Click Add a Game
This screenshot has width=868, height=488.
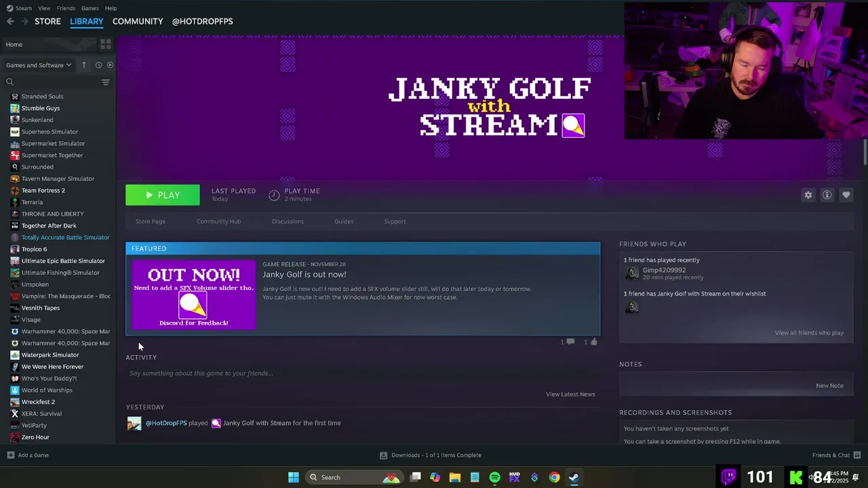tap(28, 455)
